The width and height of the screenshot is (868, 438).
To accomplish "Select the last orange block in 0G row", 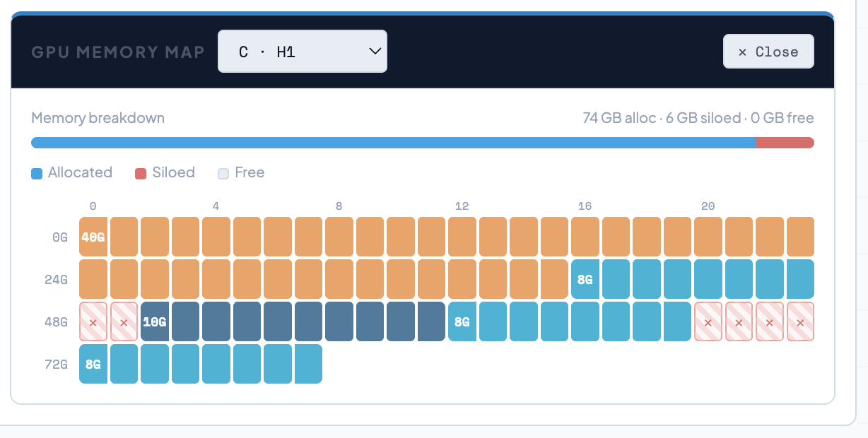I will (x=800, y=237).
